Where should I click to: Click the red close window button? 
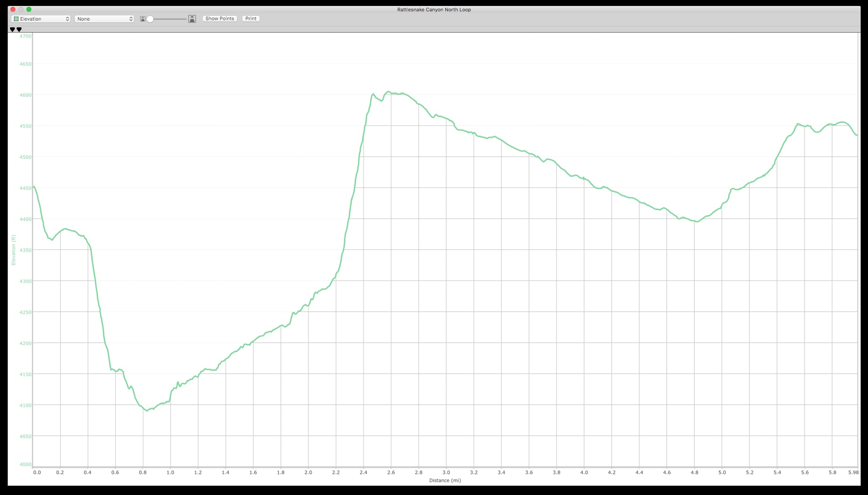click(x=13, y=9)
